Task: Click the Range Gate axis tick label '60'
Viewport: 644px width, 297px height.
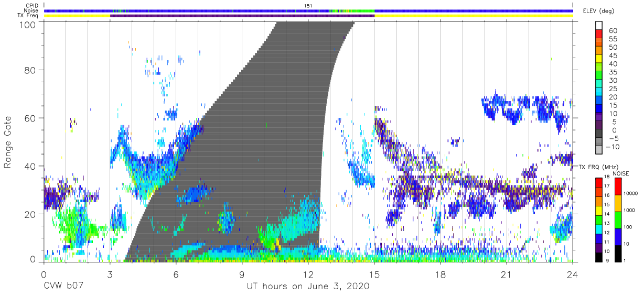Action: [30, 118]
